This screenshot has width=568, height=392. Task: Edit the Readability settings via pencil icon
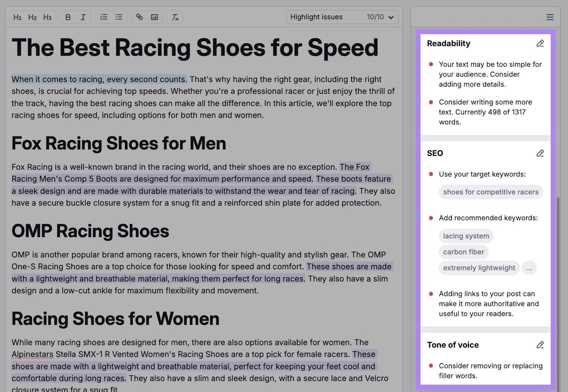(540, 43)
